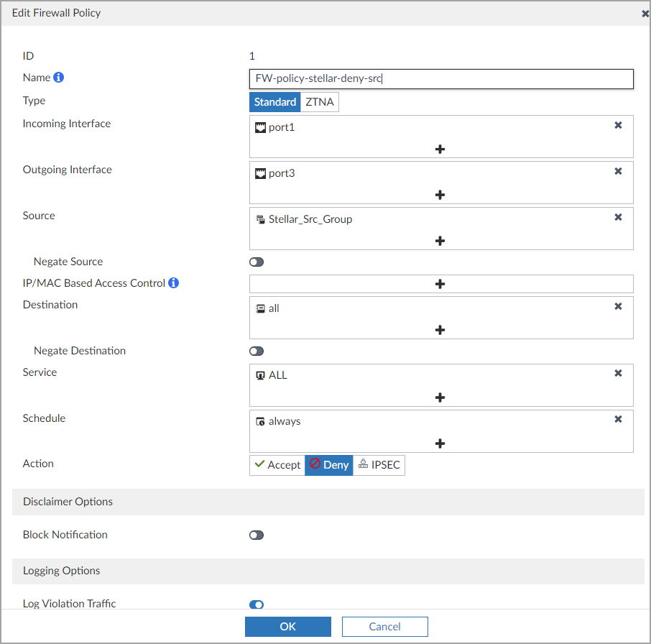The height and width of the screenshot is (644, 651).
Task: Turn on Block Notification toggle
Action: point(257,535)
